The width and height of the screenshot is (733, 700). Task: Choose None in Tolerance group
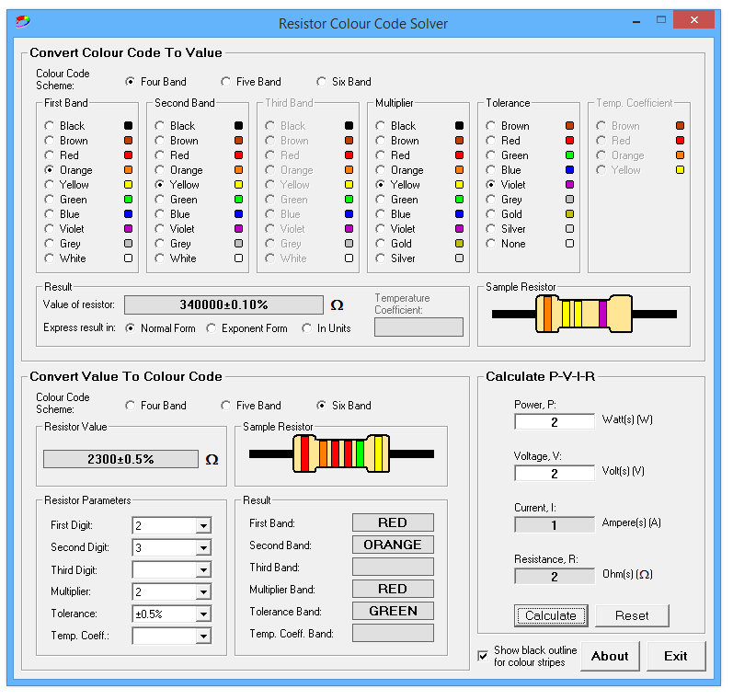coord(506,244)
